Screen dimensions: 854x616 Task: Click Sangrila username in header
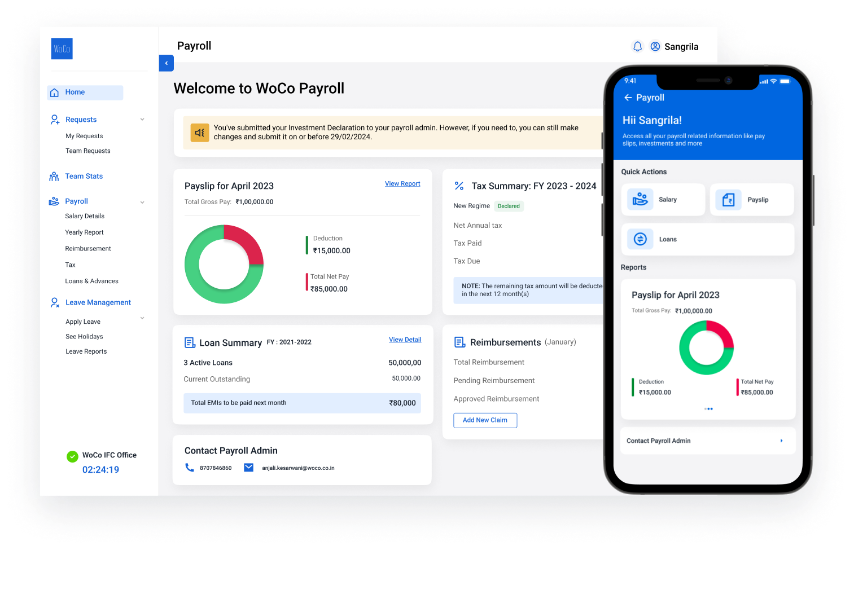coord(681,47)
